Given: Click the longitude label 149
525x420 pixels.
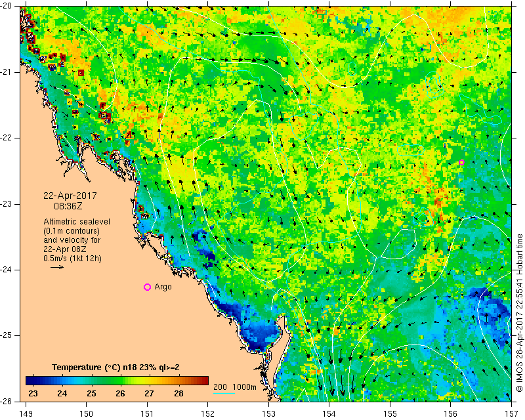Looking at the screenshot, I should [x=26, y=414].
